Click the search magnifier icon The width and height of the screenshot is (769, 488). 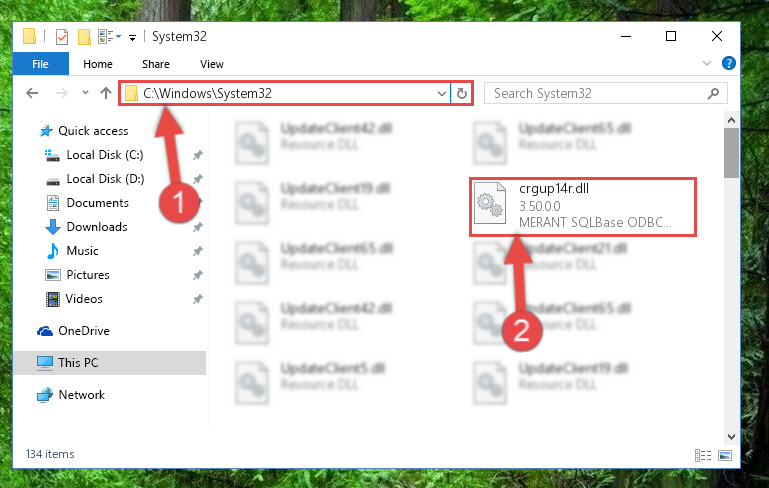[714, 93]
